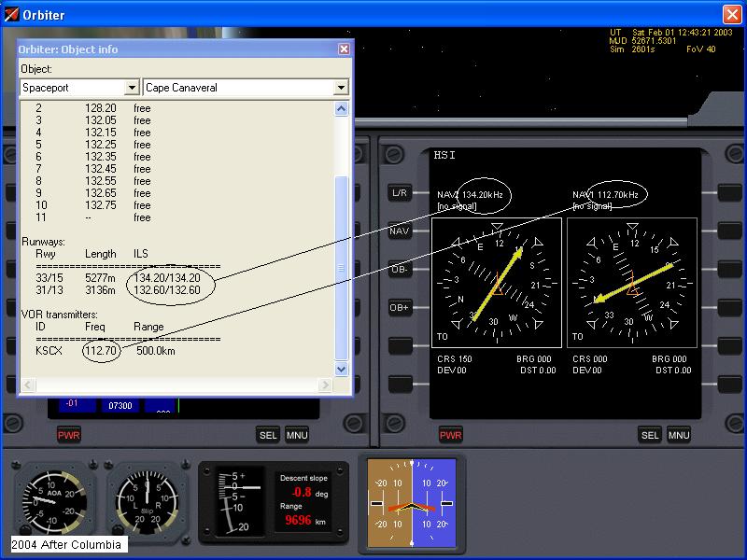Image resolution: width=747 pixels, height=560 pixels.
Task: Open the Spaceport object type dropdown
Action: [x=132, y=88]
